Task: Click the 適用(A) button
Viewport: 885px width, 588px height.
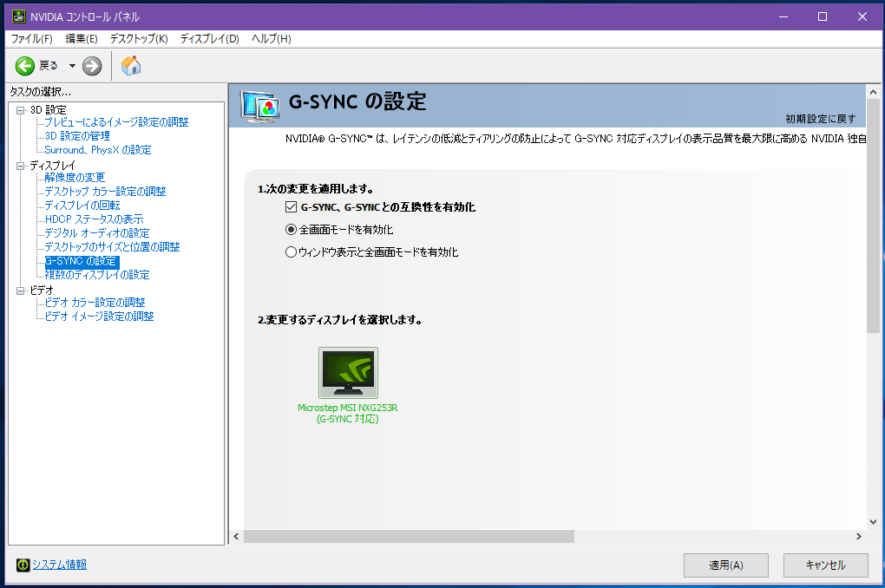Action: 725,565
